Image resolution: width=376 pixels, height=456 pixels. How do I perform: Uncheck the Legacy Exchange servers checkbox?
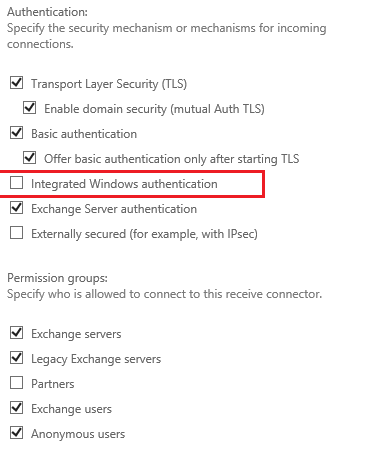pyautogui.click(x=16, y=358)
